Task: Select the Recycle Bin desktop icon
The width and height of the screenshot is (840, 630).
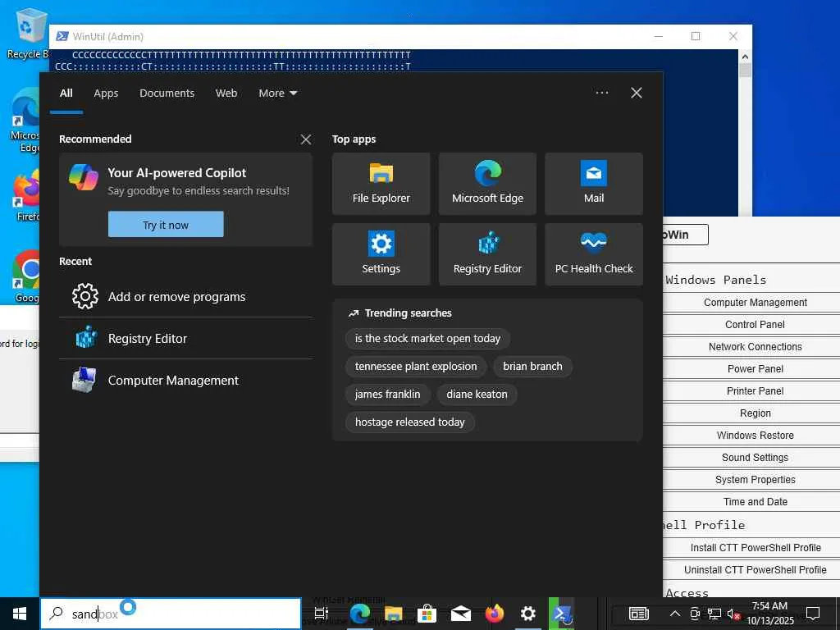Action: [x=27, y=33]
